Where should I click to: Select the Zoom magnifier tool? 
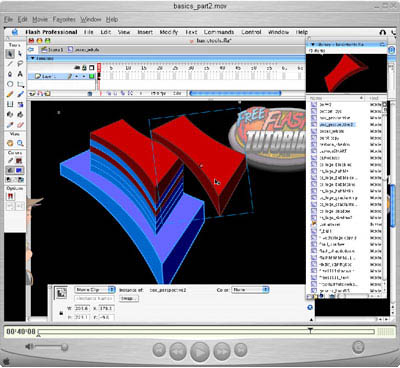(x=20, y=143)
